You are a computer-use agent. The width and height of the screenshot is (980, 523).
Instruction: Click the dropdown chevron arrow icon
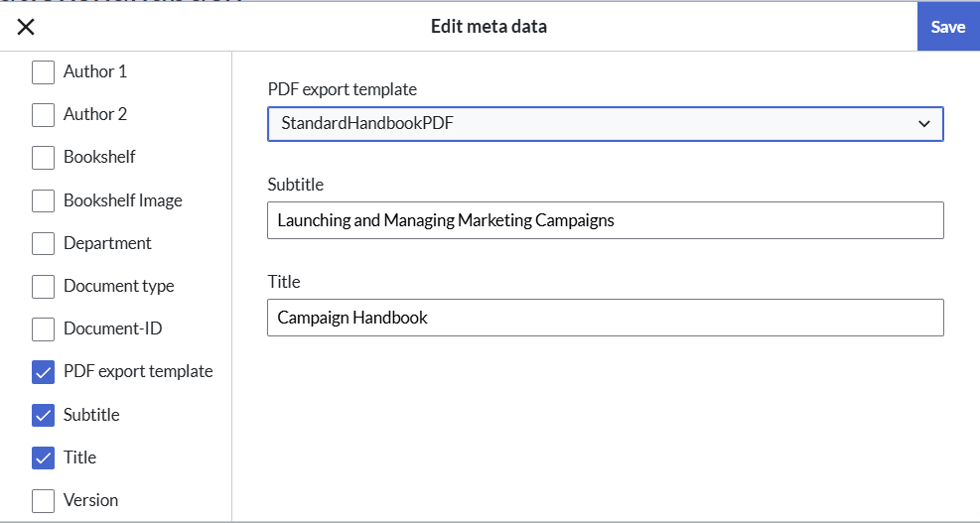tap(924, 124)
